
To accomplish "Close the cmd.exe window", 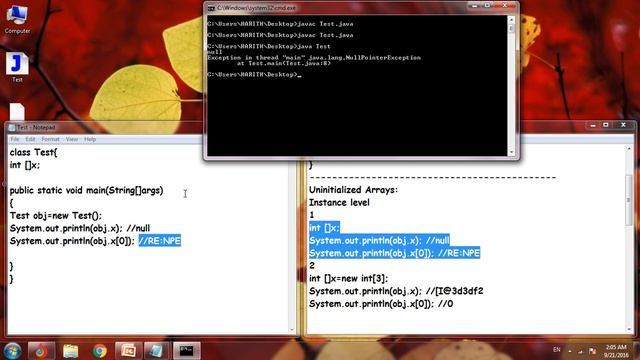I will 504,6.
